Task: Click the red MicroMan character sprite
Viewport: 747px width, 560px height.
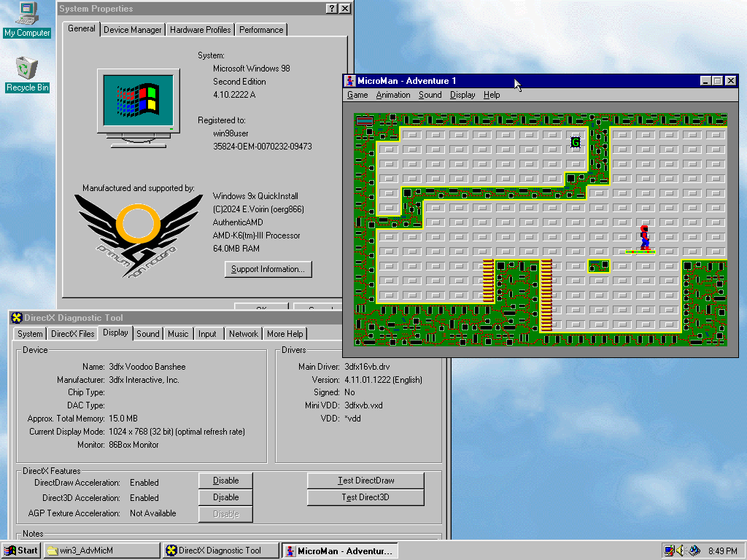Action: [x=644, y=238]
